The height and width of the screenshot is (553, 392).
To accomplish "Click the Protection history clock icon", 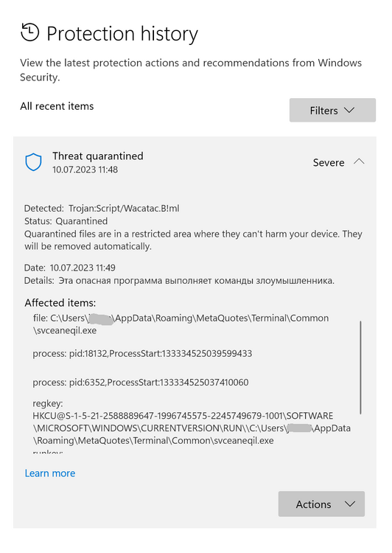I will [30, 32].
